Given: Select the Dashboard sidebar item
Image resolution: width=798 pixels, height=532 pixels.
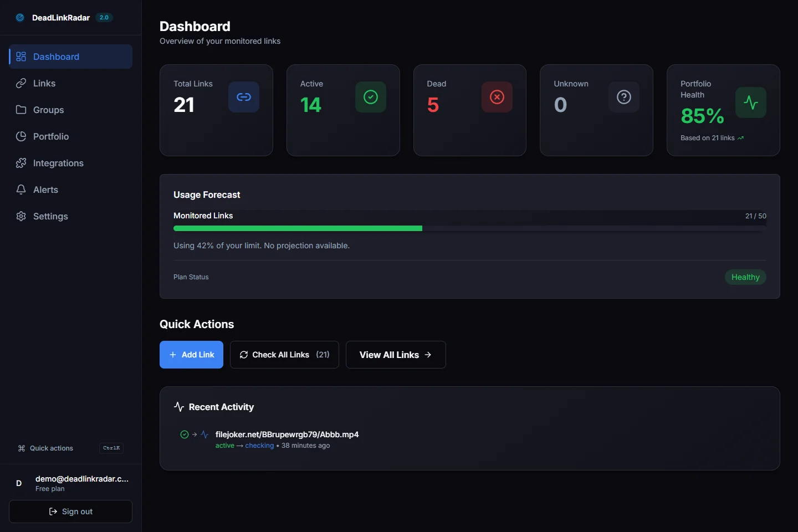Looking at the screenshot, I should point(56,57).
